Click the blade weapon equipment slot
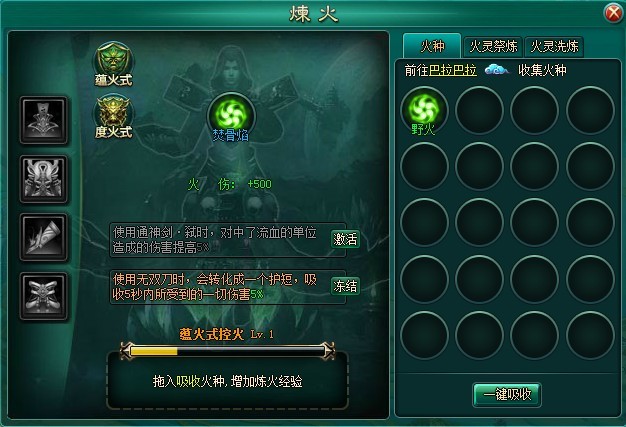Image resolution: width=626 pixels, height=427 pixels. coord(44,237)
